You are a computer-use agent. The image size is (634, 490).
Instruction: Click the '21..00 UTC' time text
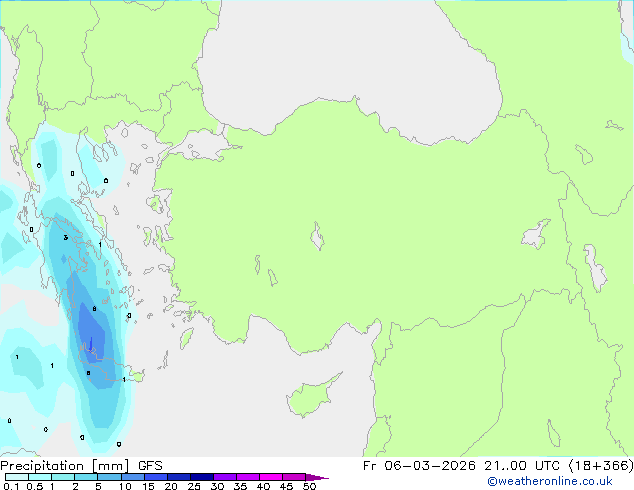tap(522, 466)
